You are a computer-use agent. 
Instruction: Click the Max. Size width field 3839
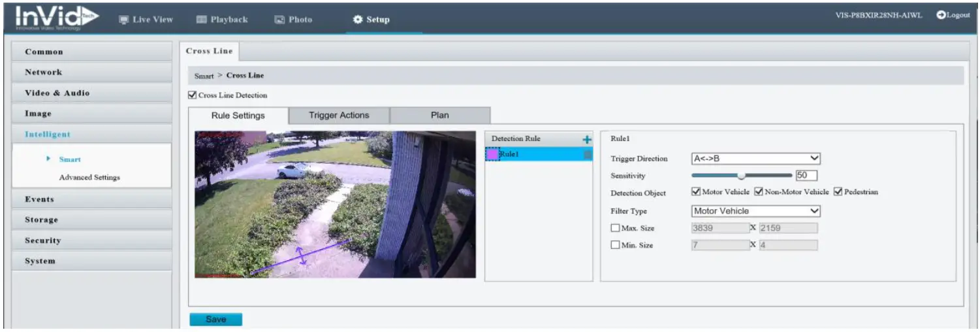click(720, 228)
